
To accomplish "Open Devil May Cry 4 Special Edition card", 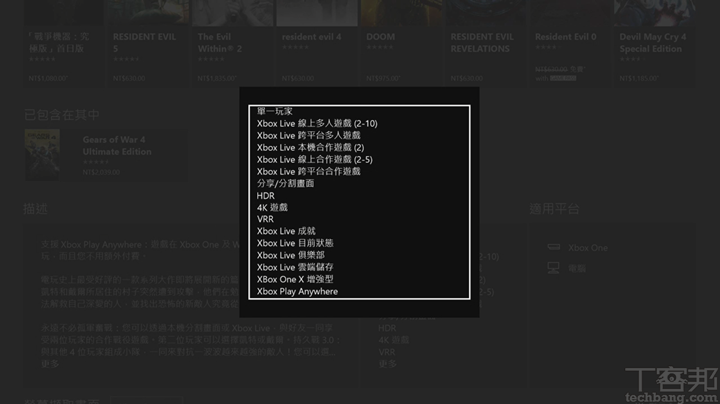I will tap(654, 42).
